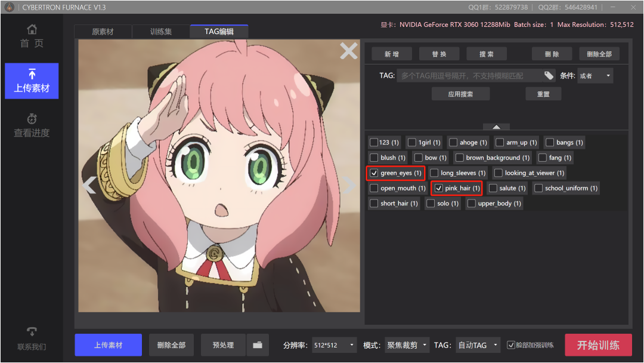The width and height of the screenshot is (644, 363).
Task: Check the brown_background tag checkbox
Action: coord(460,158)
